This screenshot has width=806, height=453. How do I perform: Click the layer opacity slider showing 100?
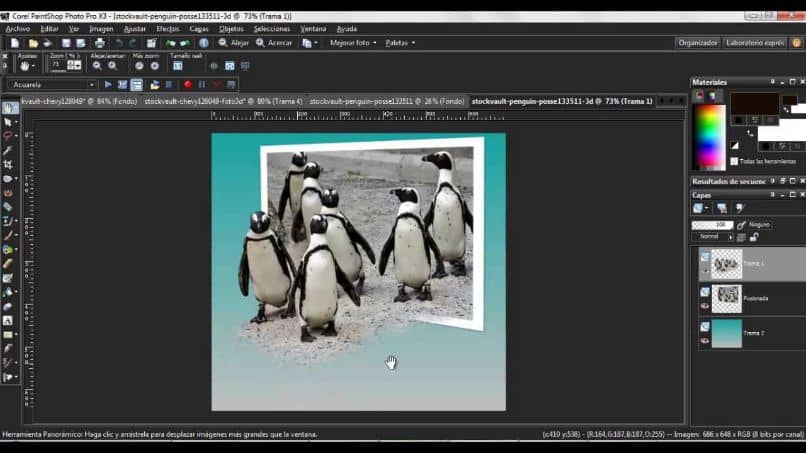click(x=712, y=225)
